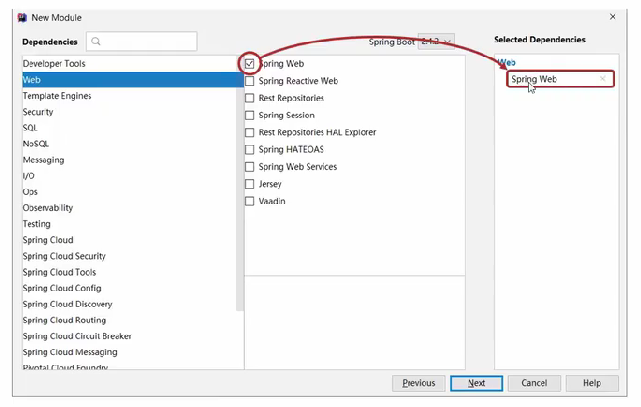The height and width of the screenshot is (407, 641).
Task: Open Help for this dialog
Action: [592, 383]
